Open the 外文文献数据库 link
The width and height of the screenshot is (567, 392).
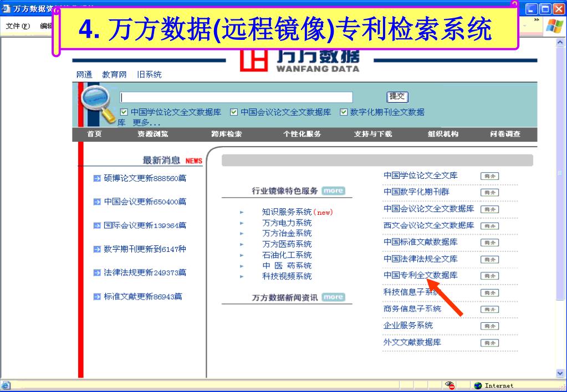[412, 342]
